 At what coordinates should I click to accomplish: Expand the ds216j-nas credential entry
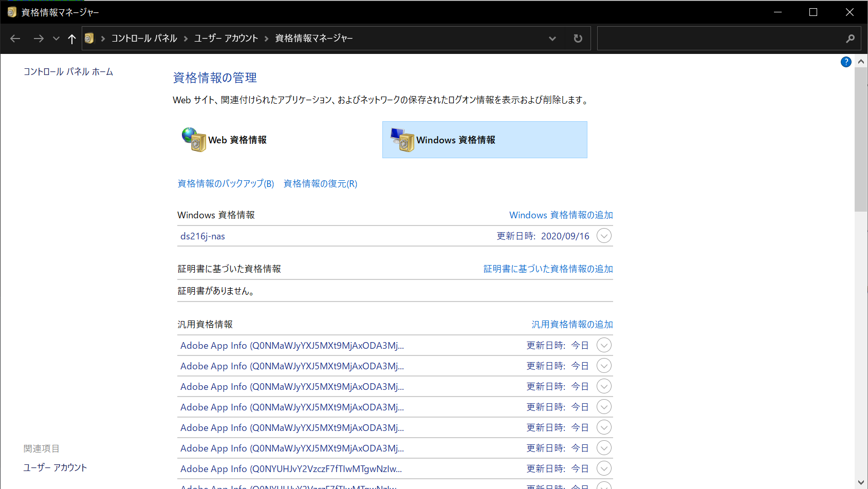coord(604,236)
